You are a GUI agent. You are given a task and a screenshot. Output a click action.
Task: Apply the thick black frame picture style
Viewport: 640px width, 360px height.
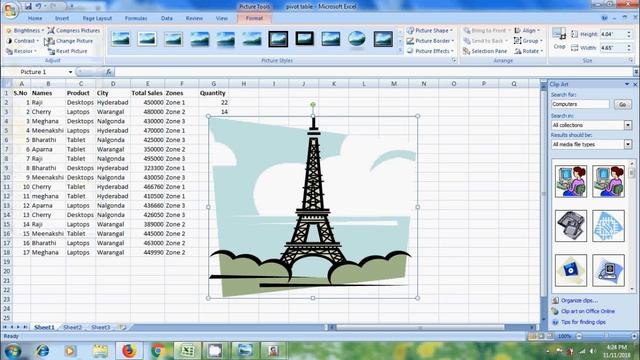(x=304, y=39)
